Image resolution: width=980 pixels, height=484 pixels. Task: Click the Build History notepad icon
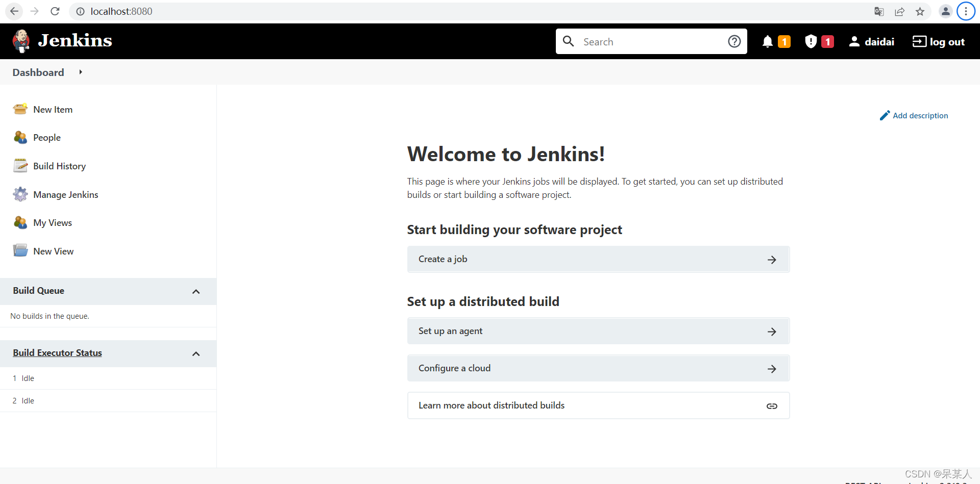[x=20, y=166]
